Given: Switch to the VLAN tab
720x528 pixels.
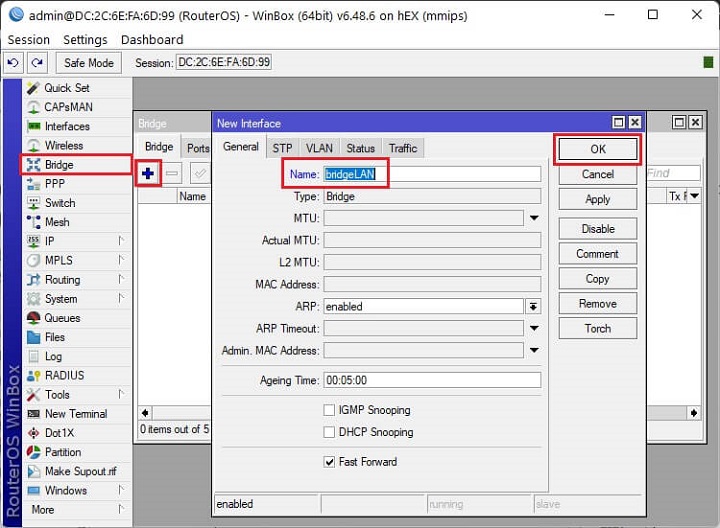Looking at the screenshot, I should (x=319, y=148).
